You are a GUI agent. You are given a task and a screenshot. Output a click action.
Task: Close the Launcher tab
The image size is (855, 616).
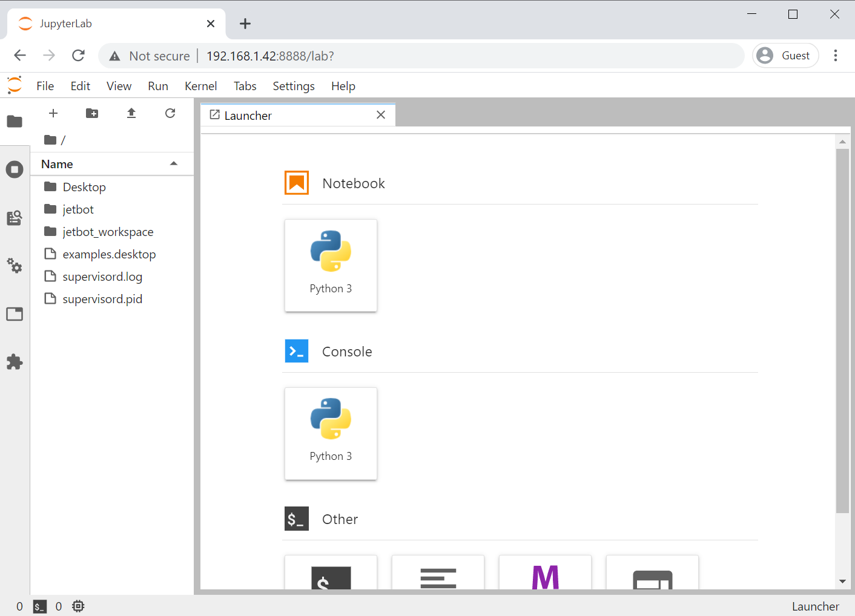381,115
